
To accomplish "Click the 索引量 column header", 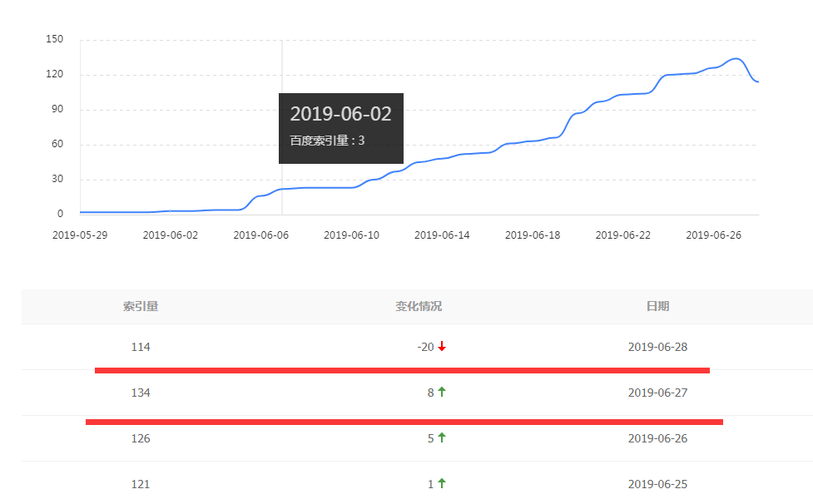I will [141, 306].
